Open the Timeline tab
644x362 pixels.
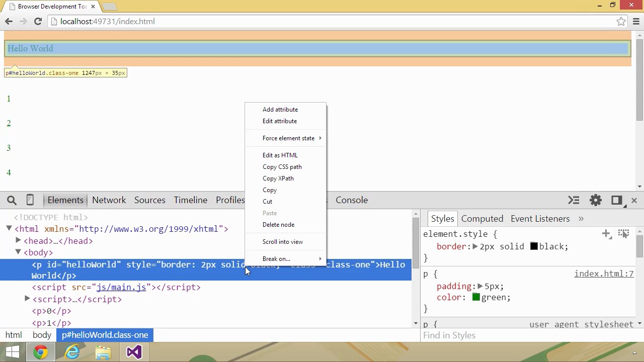(x=191, y=200)
